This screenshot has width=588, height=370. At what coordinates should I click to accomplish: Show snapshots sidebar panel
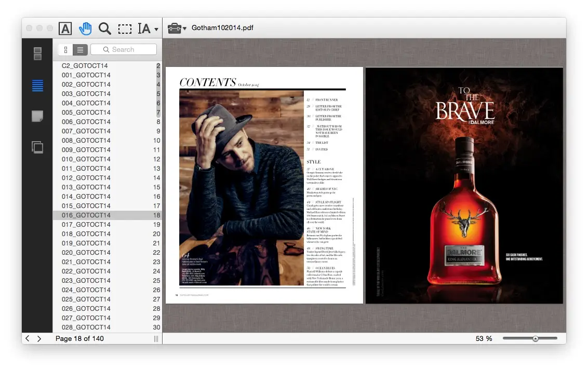coord(37,147)
